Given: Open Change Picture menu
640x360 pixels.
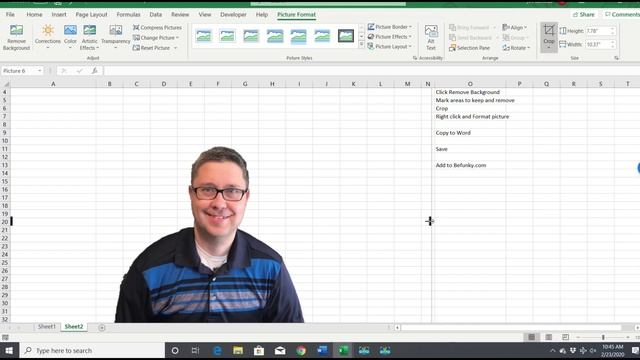Looking at the screenshot, I should [156, 38].
